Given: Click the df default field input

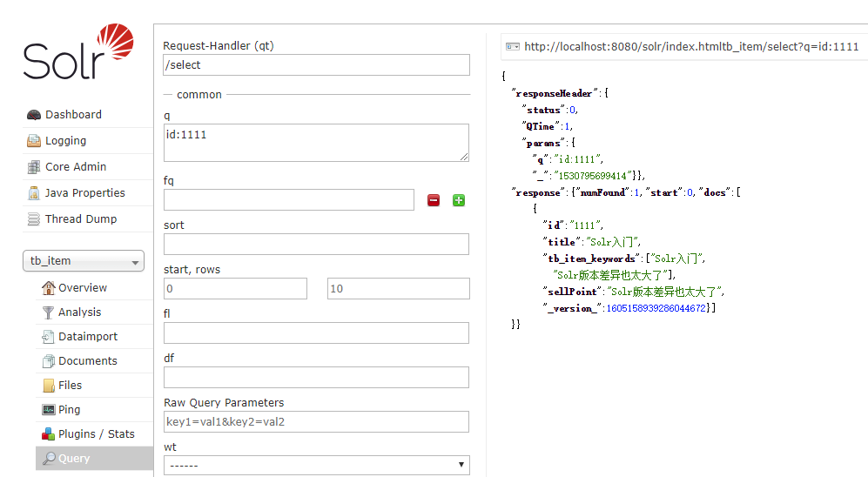Looking at the screenshot, I should tap(317, 377).
